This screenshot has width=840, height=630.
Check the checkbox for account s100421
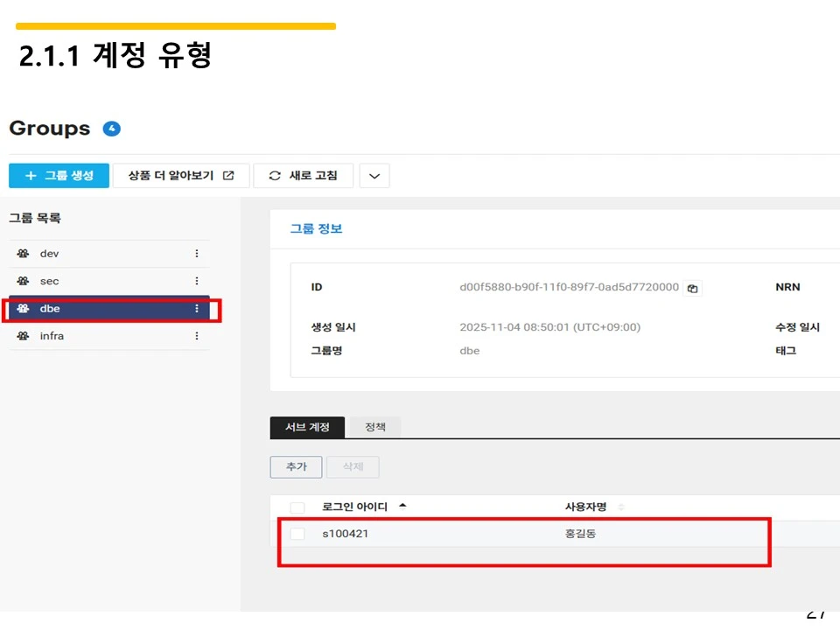297,534
